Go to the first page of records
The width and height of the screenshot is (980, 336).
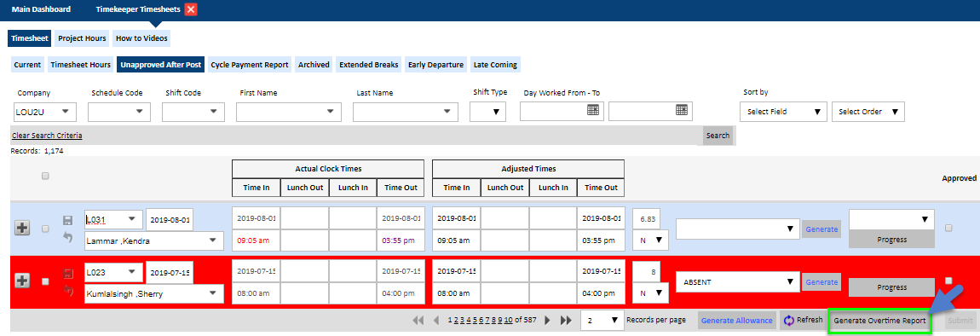418,321
